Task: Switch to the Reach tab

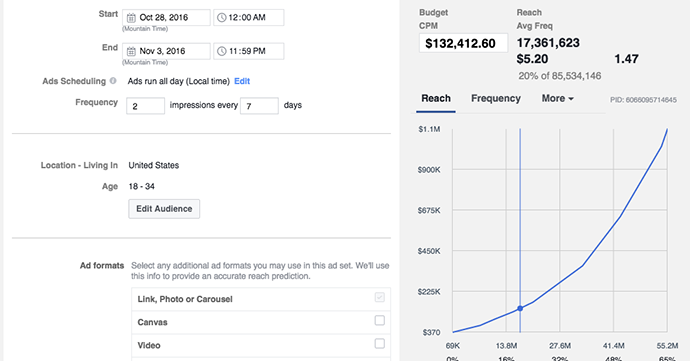Action: click(436, 98)
